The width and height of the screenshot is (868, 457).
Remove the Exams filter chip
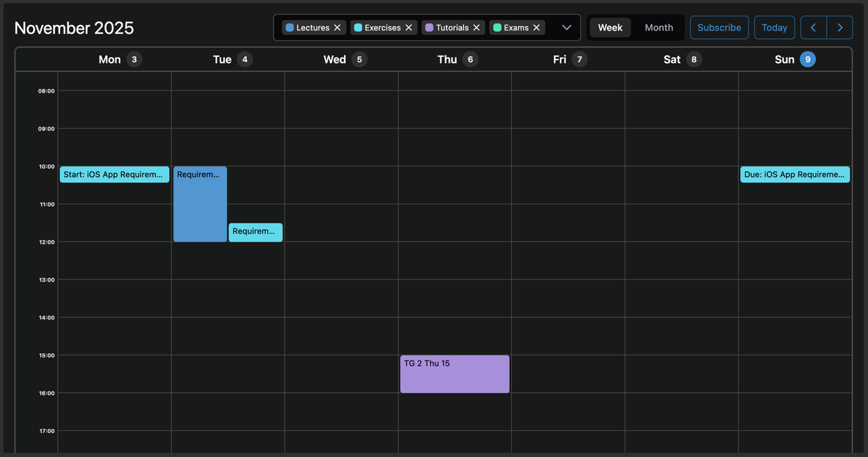coord(537,28)
